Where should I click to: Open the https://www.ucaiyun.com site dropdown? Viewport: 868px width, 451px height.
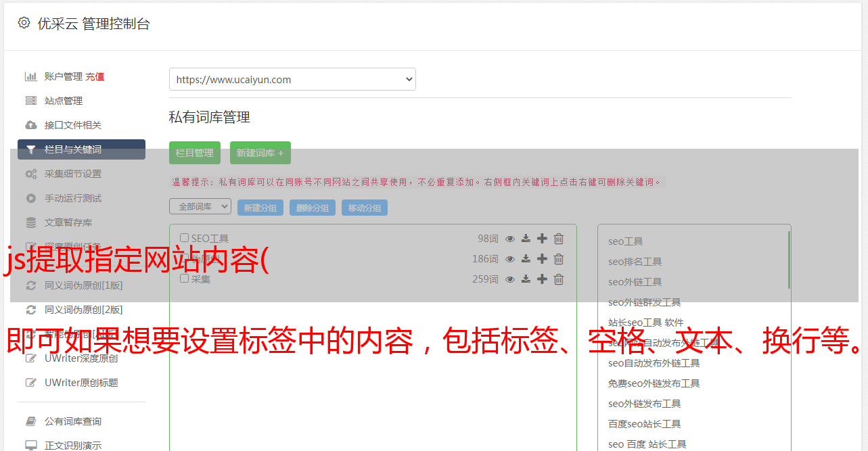tap(292, 79)
